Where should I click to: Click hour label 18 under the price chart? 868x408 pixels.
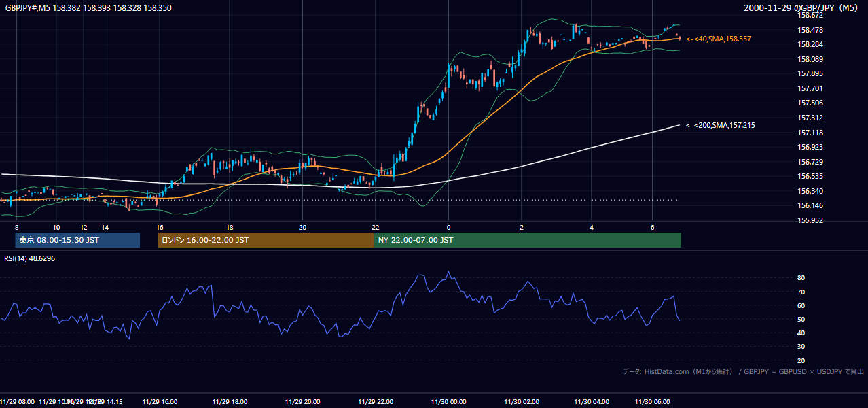tap(230, 227)
